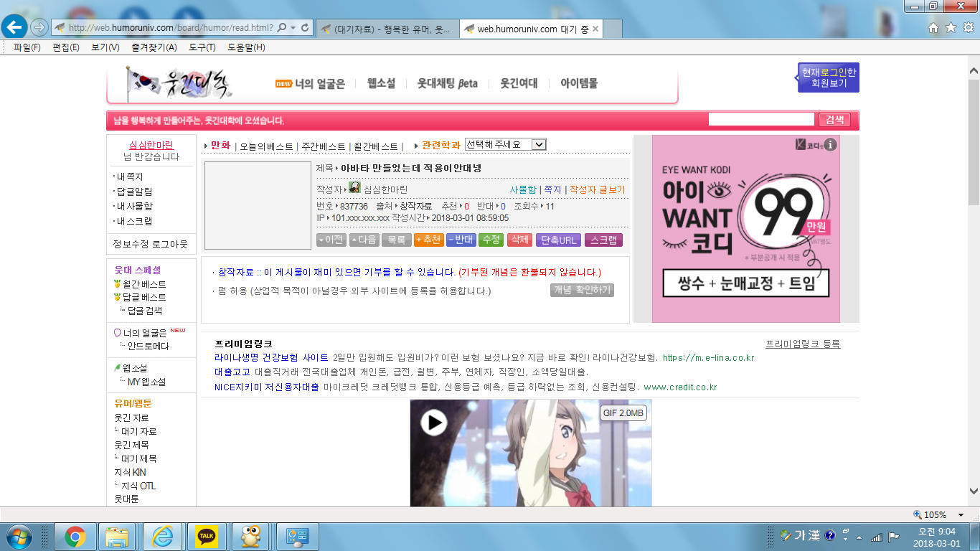Open the 보기(V) menu
The height and width of the screenshot is (551, 980).
(105, 47)
